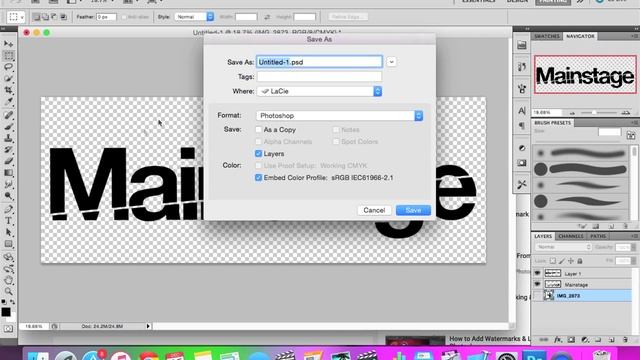
Task: Switch to the Swatches tab
Action: [x=547, y=36]
